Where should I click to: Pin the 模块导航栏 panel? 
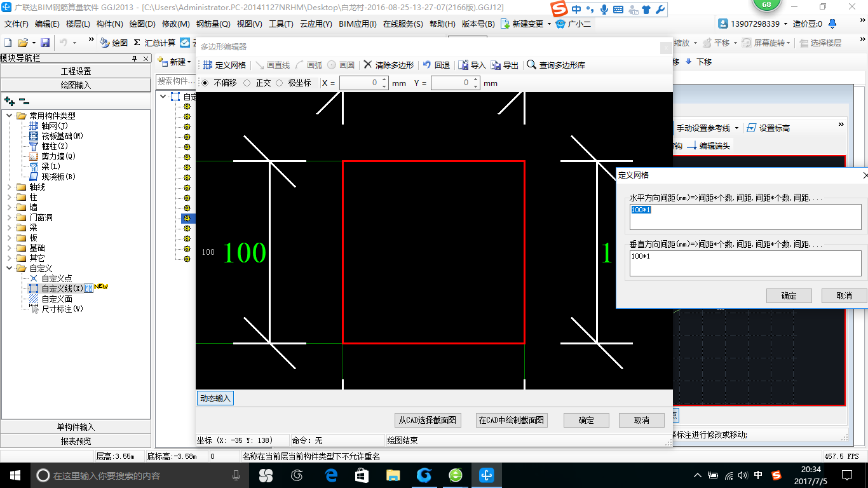click(134, 58)
